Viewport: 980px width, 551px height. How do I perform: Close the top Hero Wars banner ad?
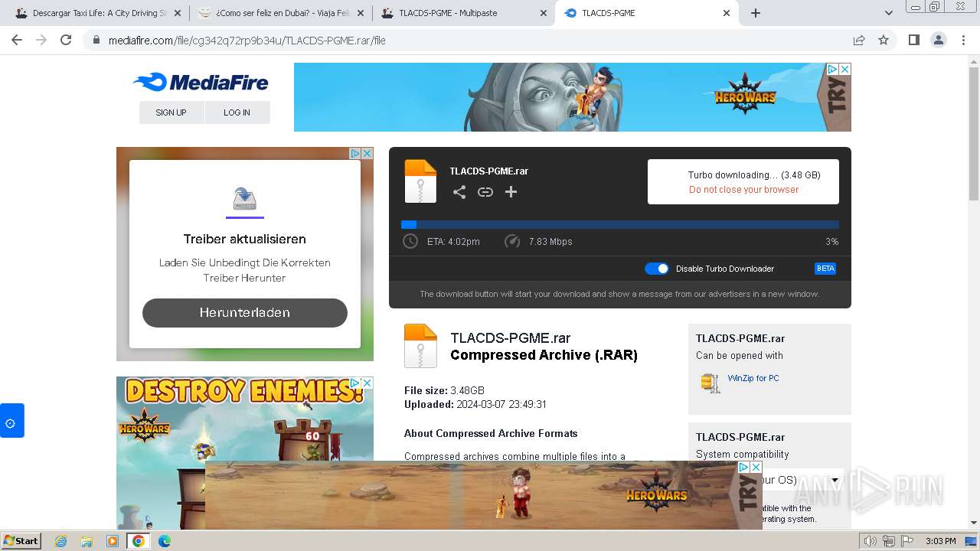[x=845, y=69]
